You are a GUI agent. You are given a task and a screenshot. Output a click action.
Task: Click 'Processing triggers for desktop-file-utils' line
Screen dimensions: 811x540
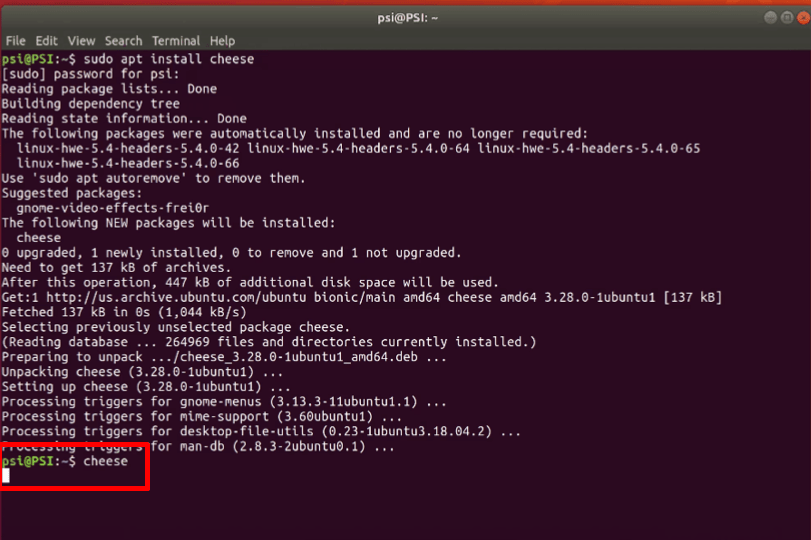(x=261, y=431)
